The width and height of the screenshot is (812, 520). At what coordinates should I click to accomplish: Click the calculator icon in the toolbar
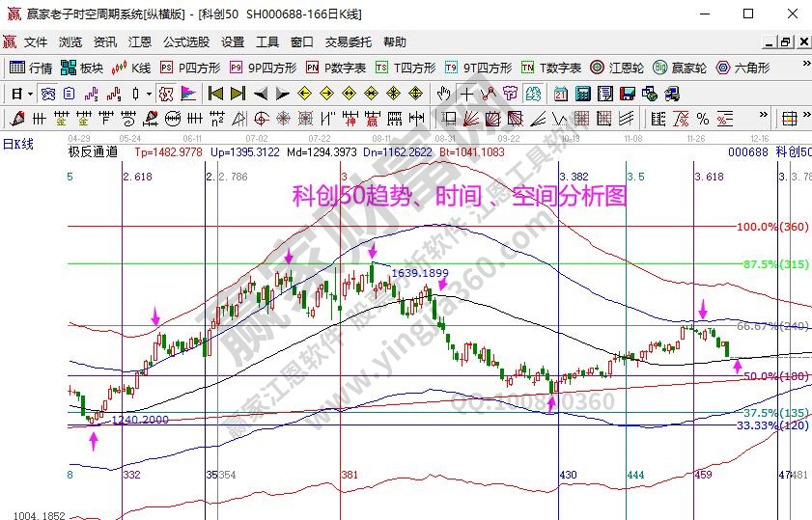(x=583, y=94)
